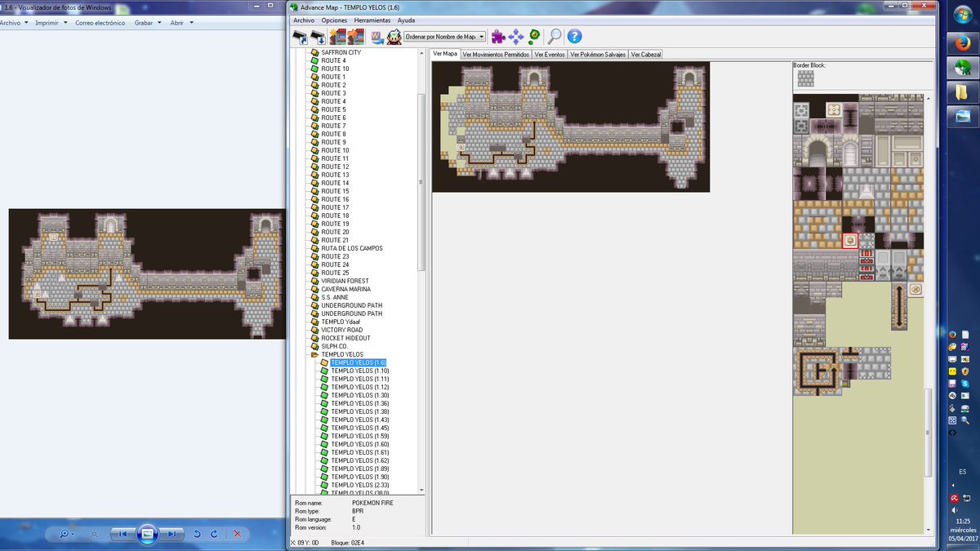The height and width of the screenshot is (551, 980).
Task: Select SAFFRON CITY in map list
Action: (341, 52)
